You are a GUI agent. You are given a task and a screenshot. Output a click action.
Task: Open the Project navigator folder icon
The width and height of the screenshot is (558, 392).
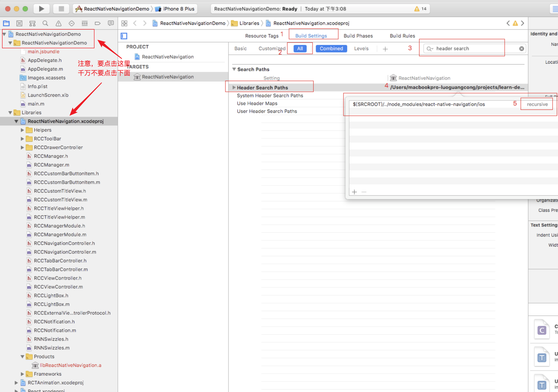6,23
